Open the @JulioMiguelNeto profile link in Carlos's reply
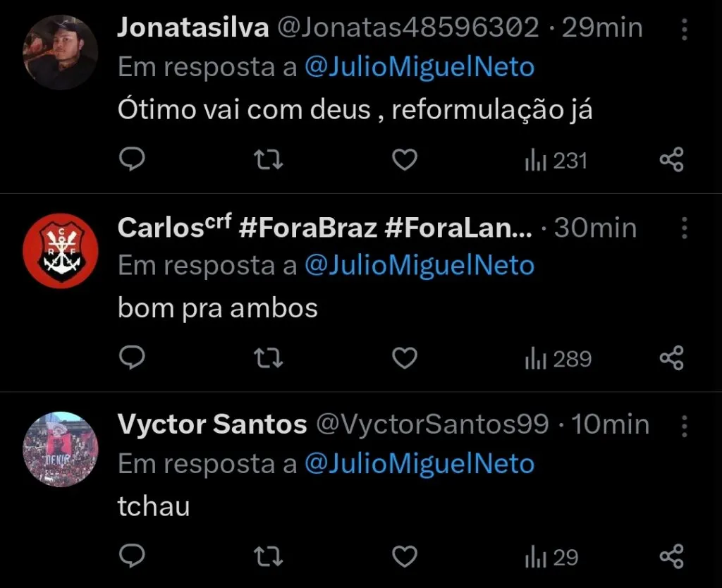Image resolution: width=722 pixels, height=588 pixels. click(x=421, y=265)
